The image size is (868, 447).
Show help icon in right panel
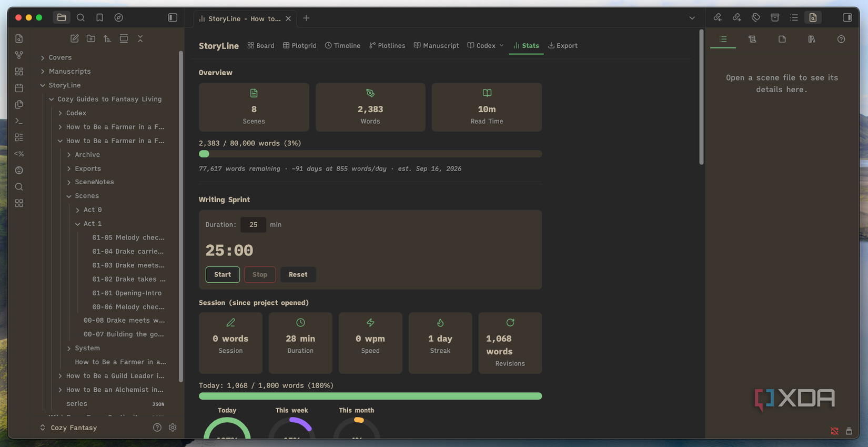pyautogui.click(x=841, y=39)
